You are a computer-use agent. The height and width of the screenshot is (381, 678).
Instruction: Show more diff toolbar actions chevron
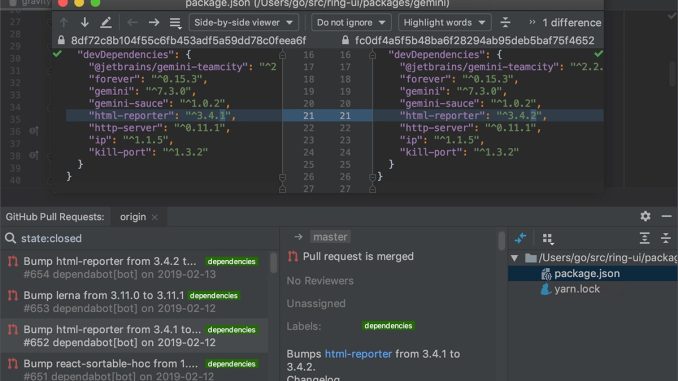point(532,22)
